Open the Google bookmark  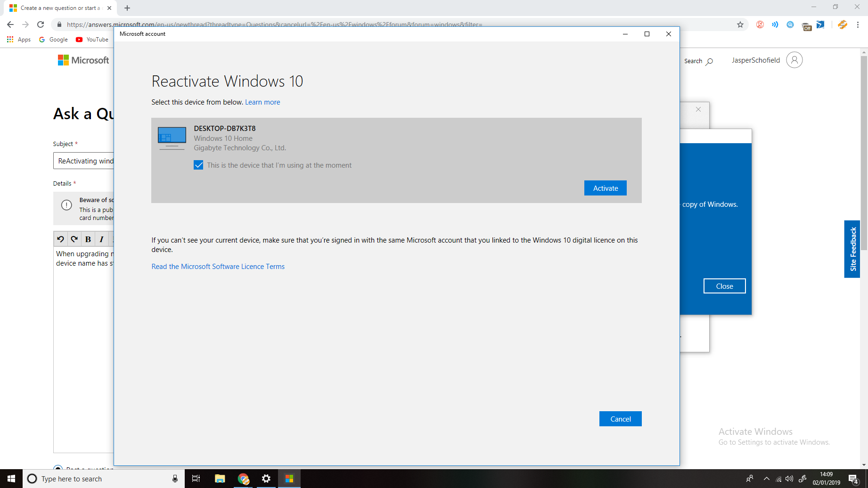53,40
